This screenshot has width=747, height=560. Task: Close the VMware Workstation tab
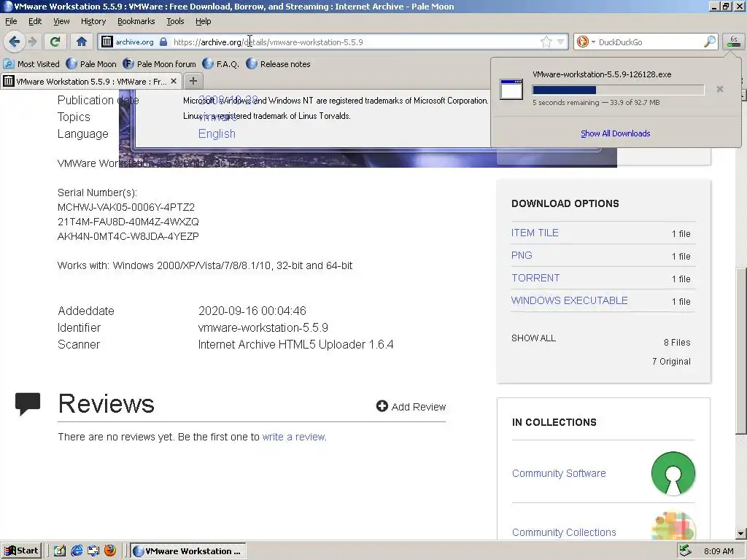pos(174,82)
